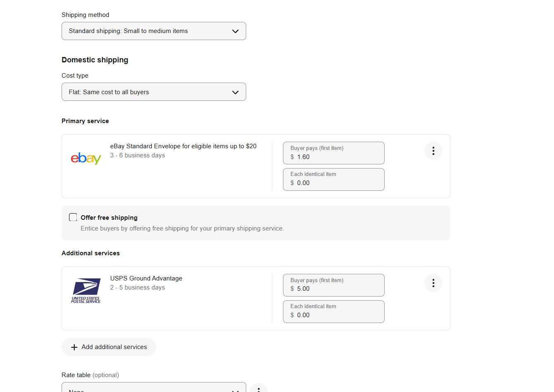The height and width of the screenshot is (392, 554).
Task: Click the plus icon on Add additional services
Action: point(74,347)
